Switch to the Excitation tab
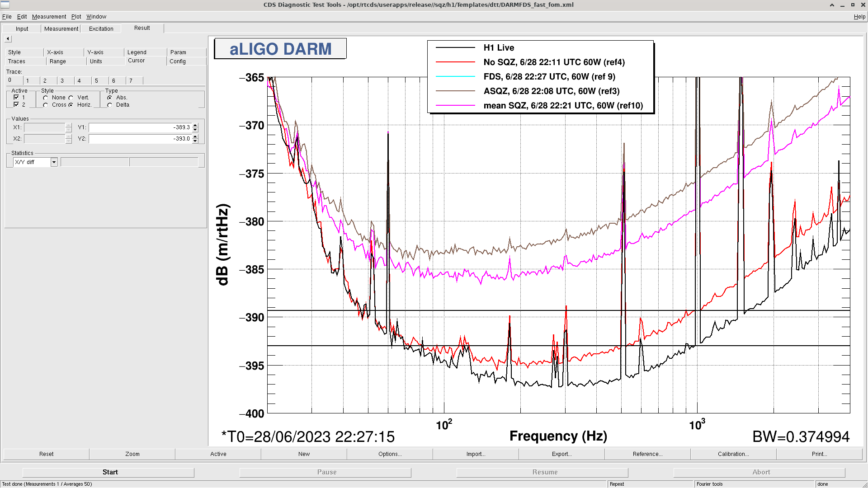 click(101, 28)
